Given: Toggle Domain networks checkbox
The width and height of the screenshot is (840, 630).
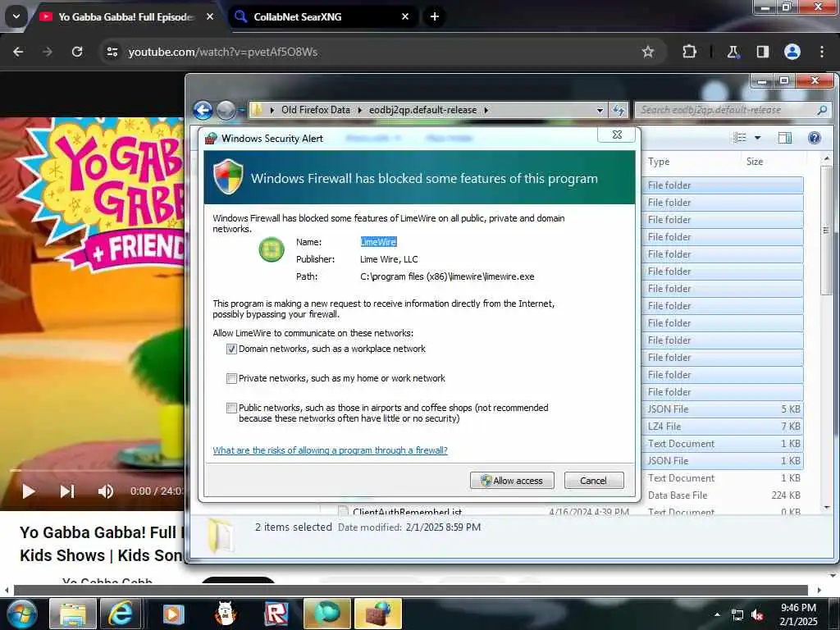Looking at the screenshot, I should 231,349.
